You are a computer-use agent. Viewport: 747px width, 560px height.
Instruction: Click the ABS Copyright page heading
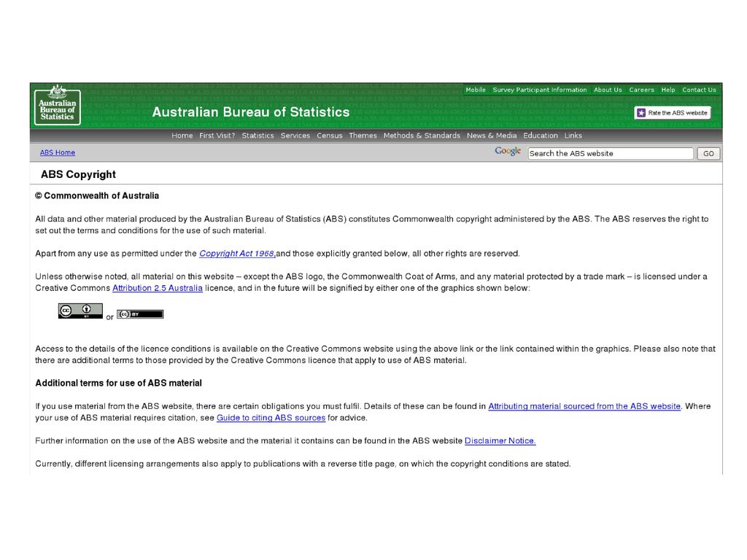point(78,174)
